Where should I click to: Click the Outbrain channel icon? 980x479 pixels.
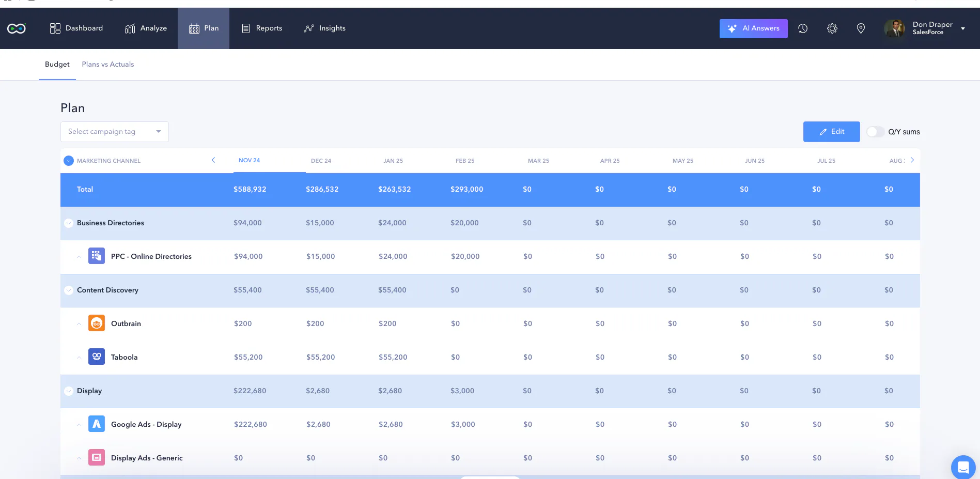(97, 323)
